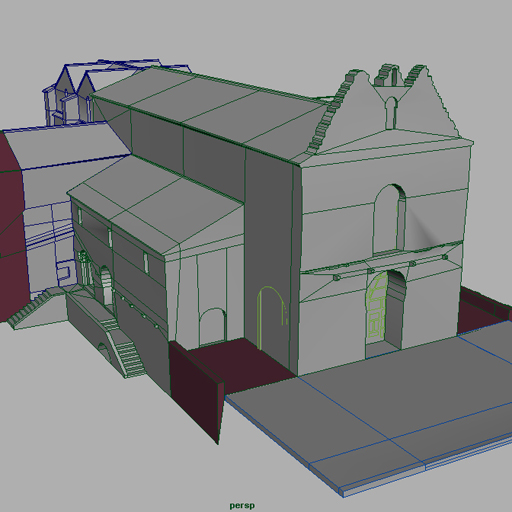Select the light-green wireframe door in entrance arch
The width and height of the screenshot is (512, 512).
point(376,307)
